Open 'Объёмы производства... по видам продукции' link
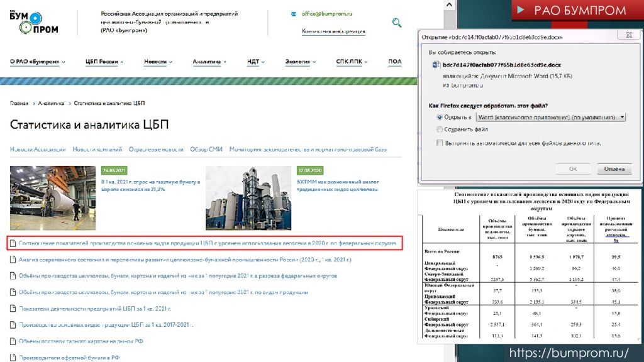The height and width of the screenshot is (362, 644). pos(163,292)
